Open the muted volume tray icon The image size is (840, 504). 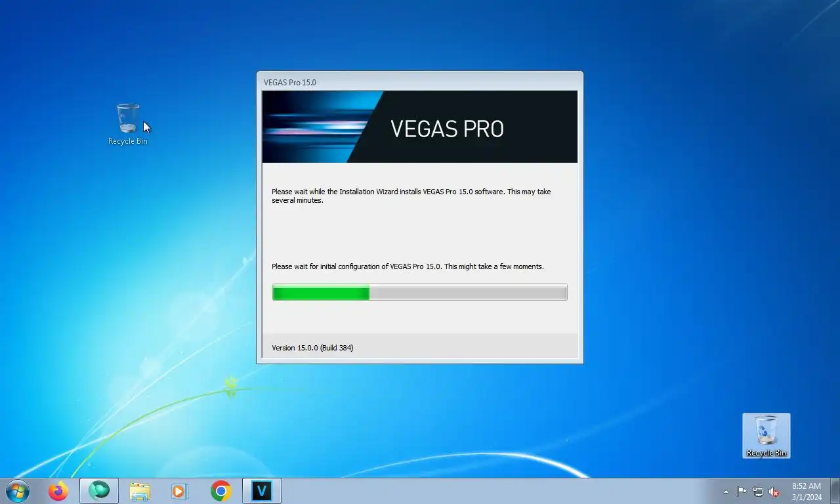coord(774,492)
